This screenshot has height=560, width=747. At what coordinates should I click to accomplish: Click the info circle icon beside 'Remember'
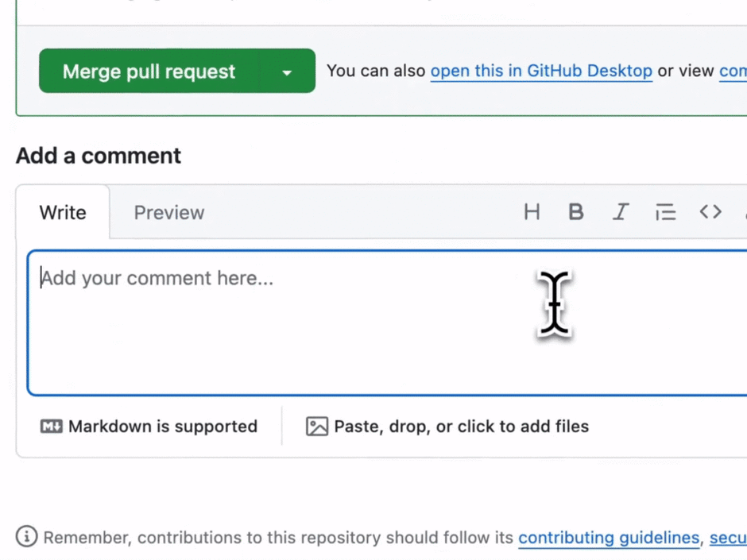27,537
